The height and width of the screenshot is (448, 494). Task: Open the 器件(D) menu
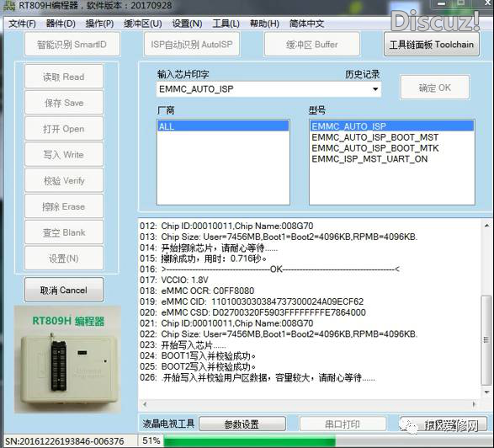click(x=61, y=24)
